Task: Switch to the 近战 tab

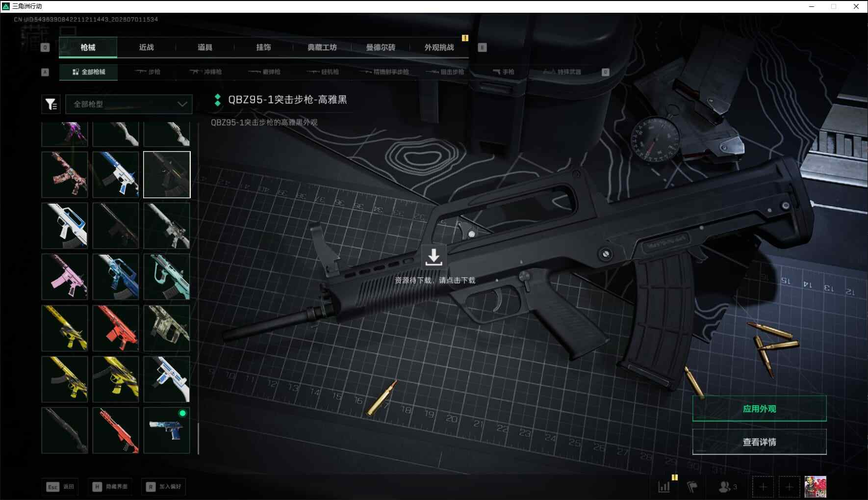Action: pos(146,48)
